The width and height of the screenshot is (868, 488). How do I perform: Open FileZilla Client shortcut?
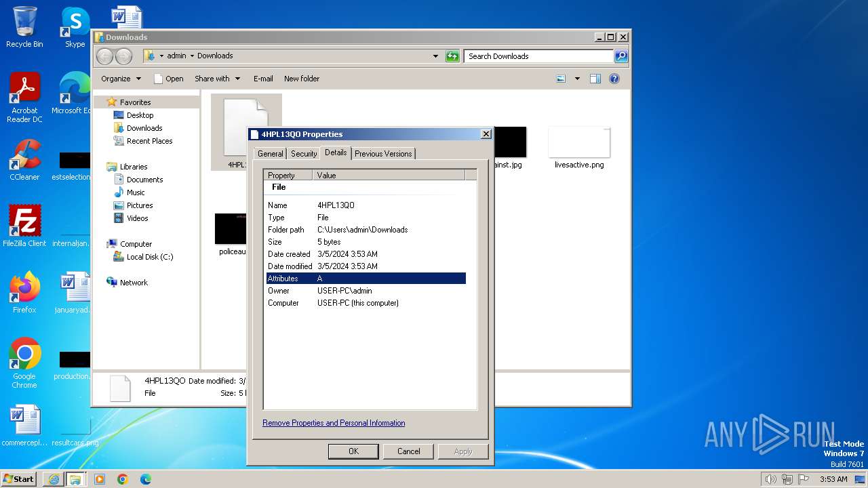click(x=24, y=226)
